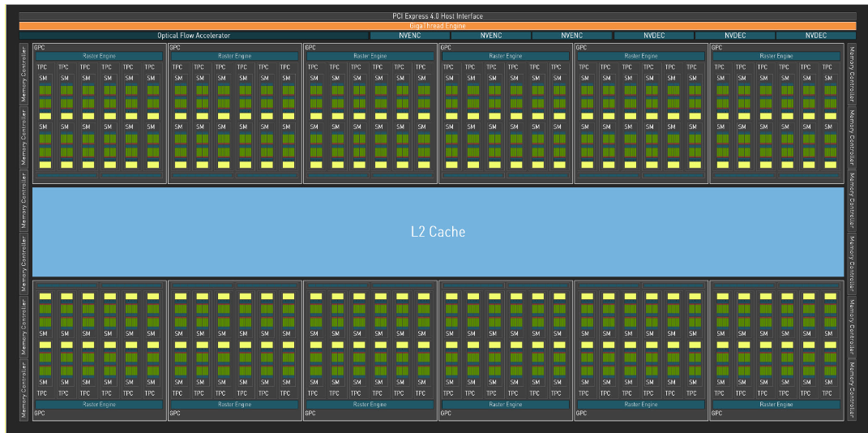The image size is (868, 433).
Task: Click the GPC label of top-left cluster
Action: pyautogui.click(x=39, y=47)
